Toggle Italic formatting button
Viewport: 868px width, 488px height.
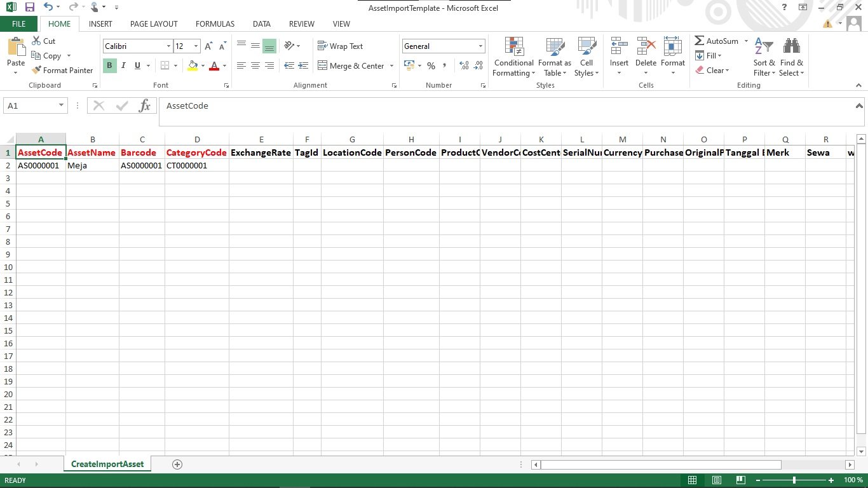click(123, 65)
